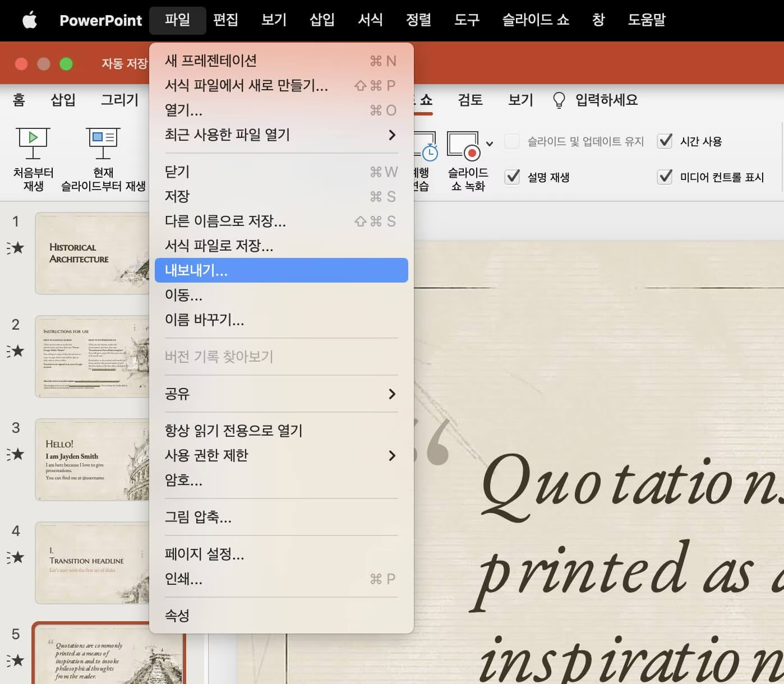Click Play from Start icon (처음부터 재생)
Screen dimensions: 784x684
tap(33, 143)
